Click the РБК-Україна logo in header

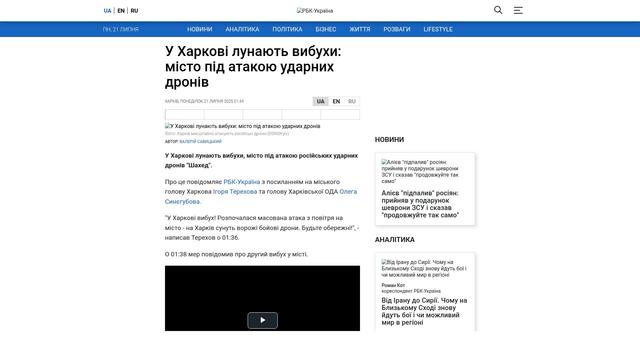pos(315,11)
